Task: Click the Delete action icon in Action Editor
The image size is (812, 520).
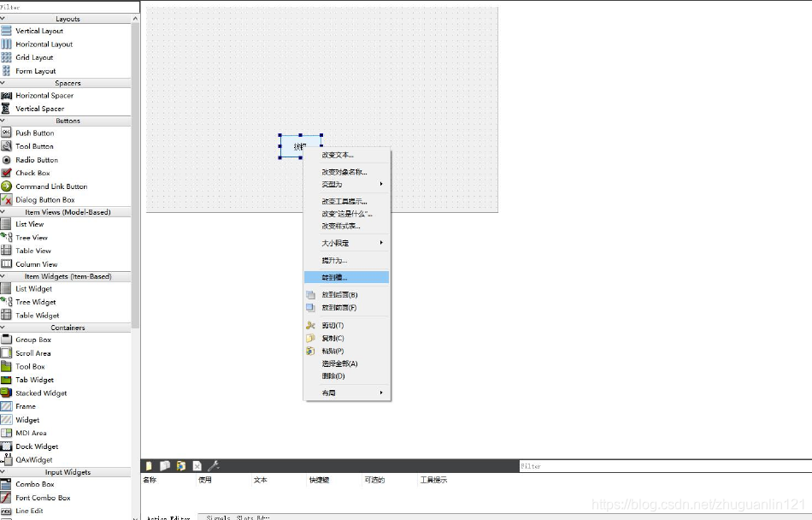Action: tap(197, 466)
